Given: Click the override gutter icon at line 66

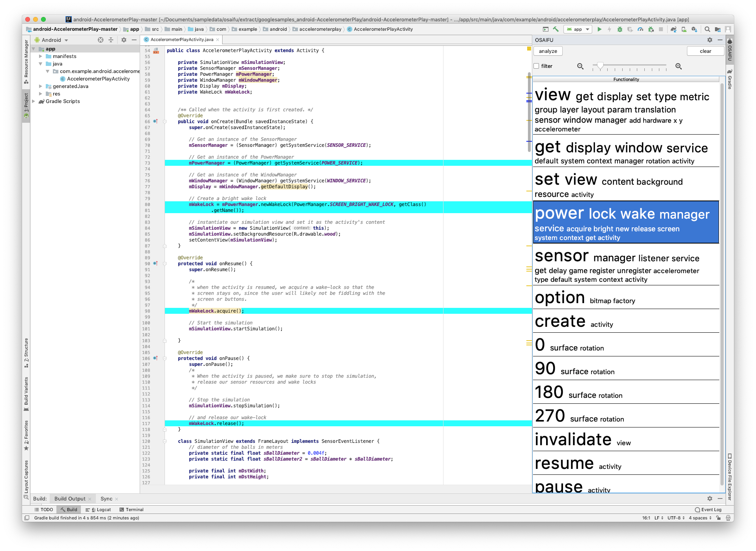Looking at the screenshot, I should click(155, 122).
